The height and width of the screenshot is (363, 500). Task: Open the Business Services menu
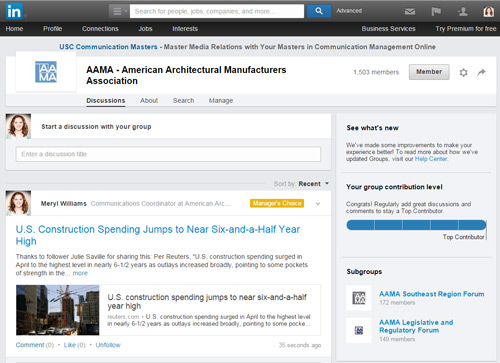tap(388, 29)
